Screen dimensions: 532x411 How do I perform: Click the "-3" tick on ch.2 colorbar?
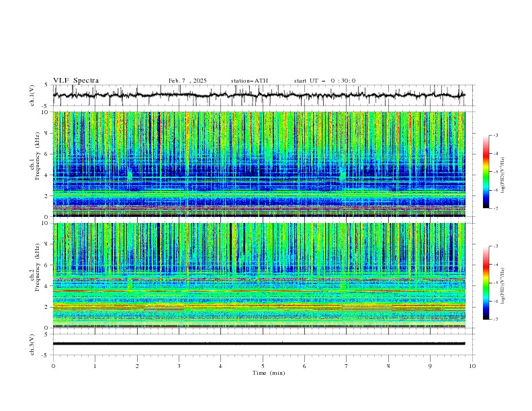[496, 246]
